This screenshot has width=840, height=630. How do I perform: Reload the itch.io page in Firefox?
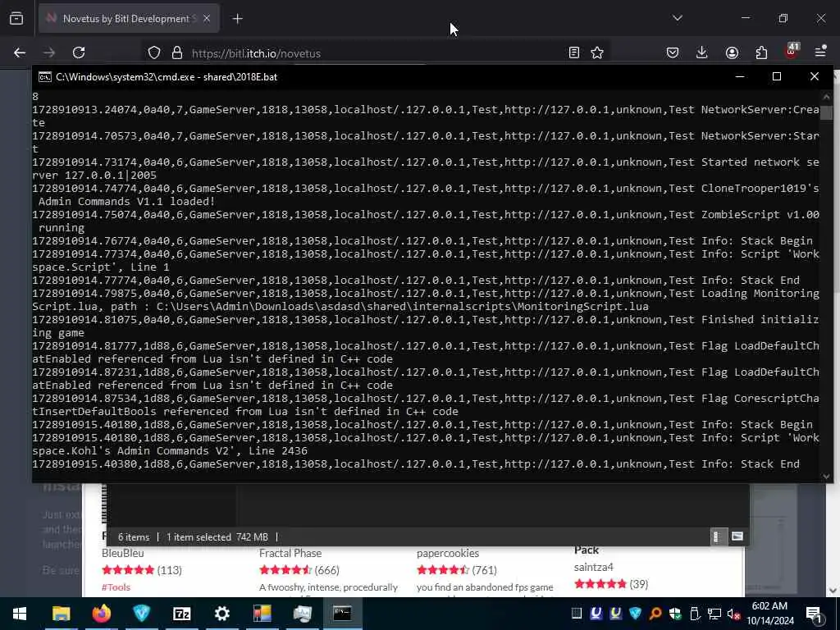[x=79, y=52]
